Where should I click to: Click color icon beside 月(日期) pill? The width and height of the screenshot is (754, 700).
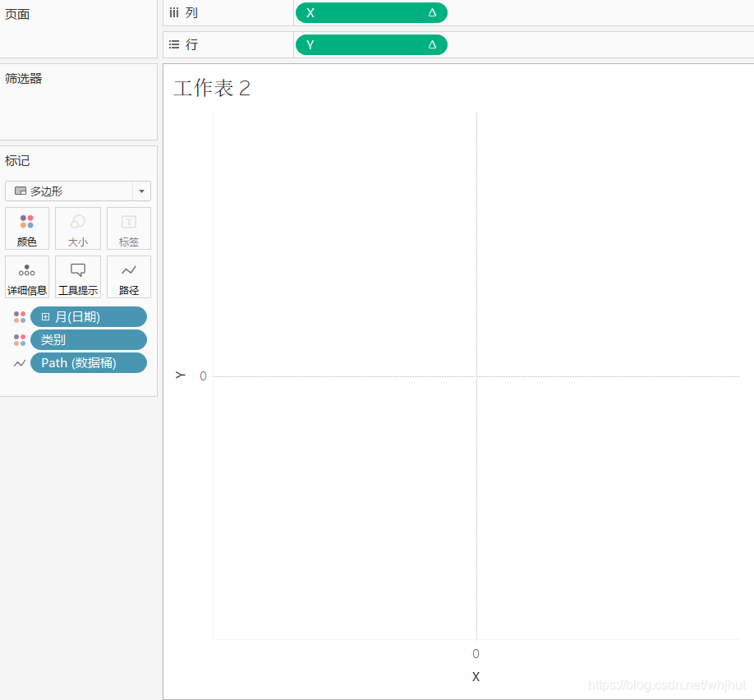(x=20, y=316)
